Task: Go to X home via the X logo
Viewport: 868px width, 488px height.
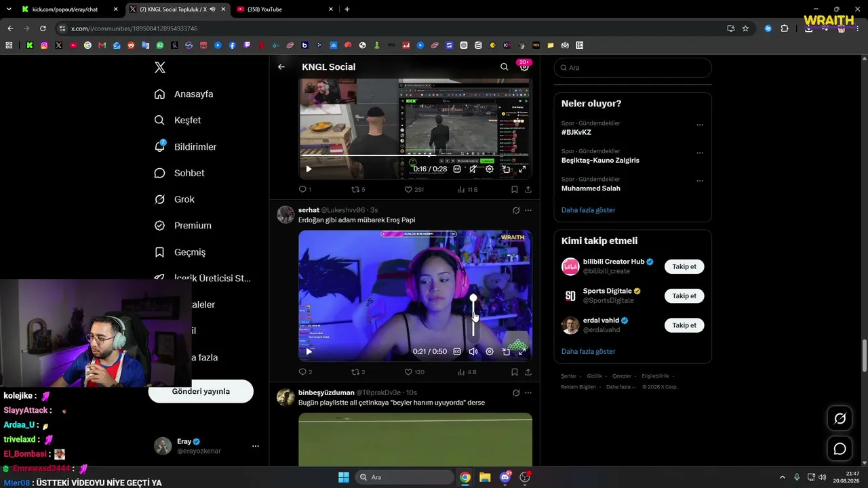Action: point(160,67)
